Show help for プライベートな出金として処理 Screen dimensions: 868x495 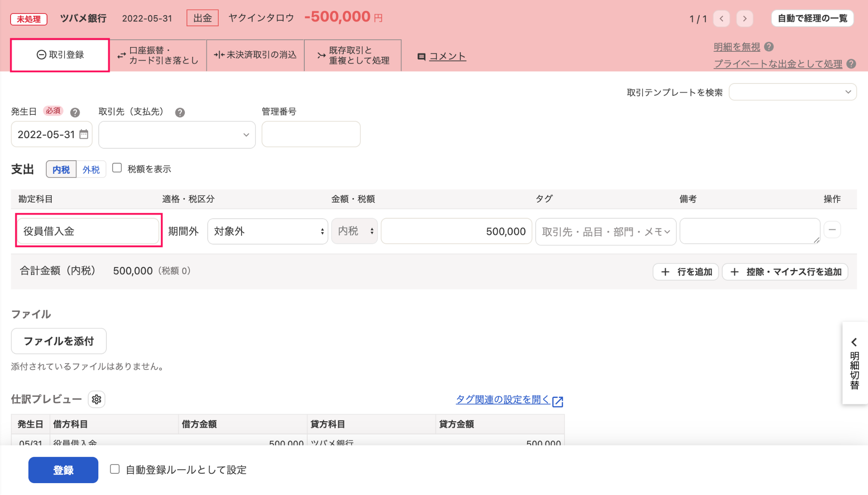(x=851, y=64)
